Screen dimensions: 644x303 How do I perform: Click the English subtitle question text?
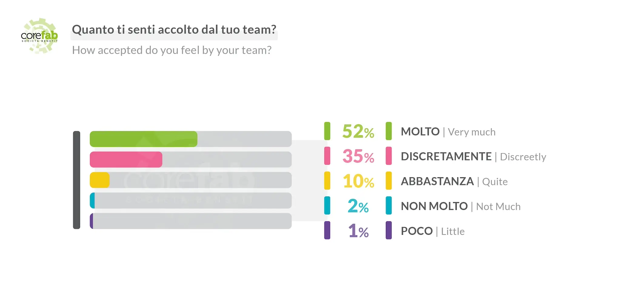click(172, 50)
